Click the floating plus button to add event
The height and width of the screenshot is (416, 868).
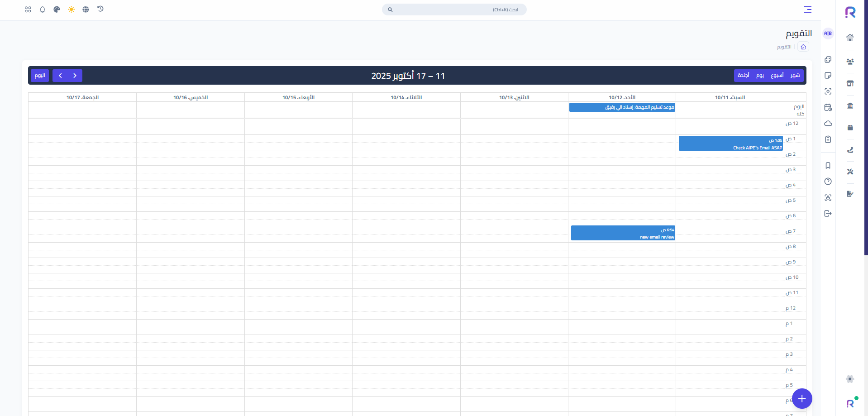(x=802, y=399)
